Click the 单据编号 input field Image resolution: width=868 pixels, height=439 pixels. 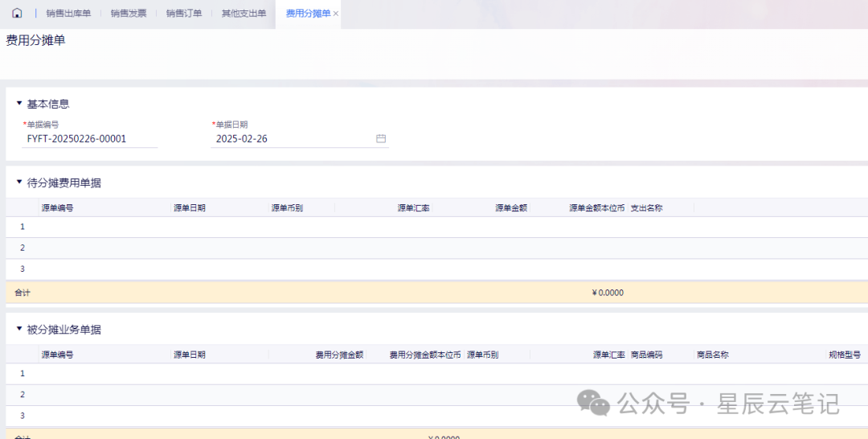click(x=90, y=139)
